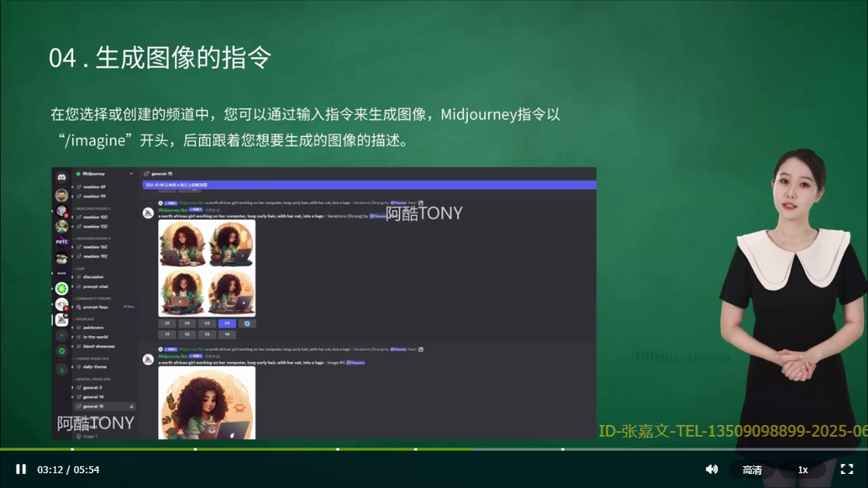This screenshot has width=868, height=488.
Task: Click the PRTC server icon in the sidebar
Action: [x=62, y=241]
